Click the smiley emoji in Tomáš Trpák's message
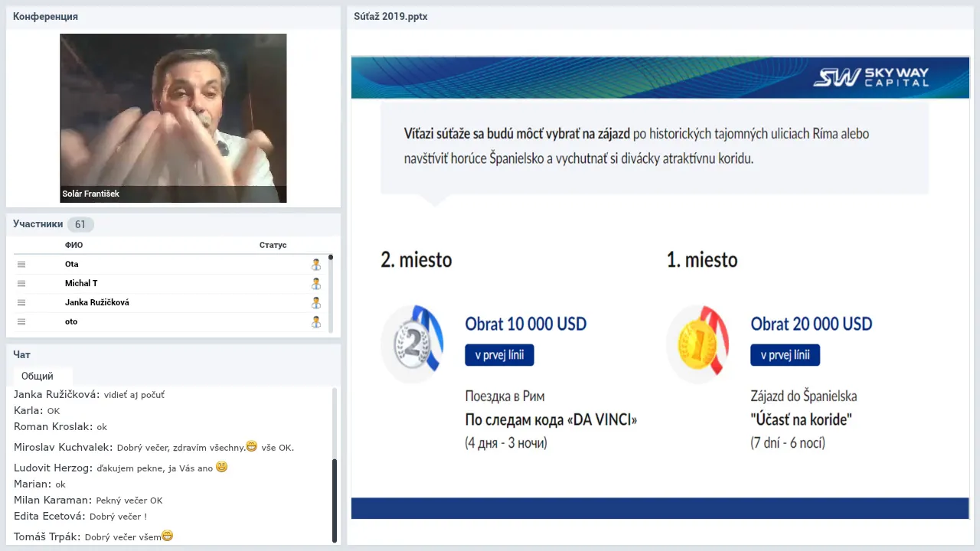This screenshot has width=980, height=551. 167,536
